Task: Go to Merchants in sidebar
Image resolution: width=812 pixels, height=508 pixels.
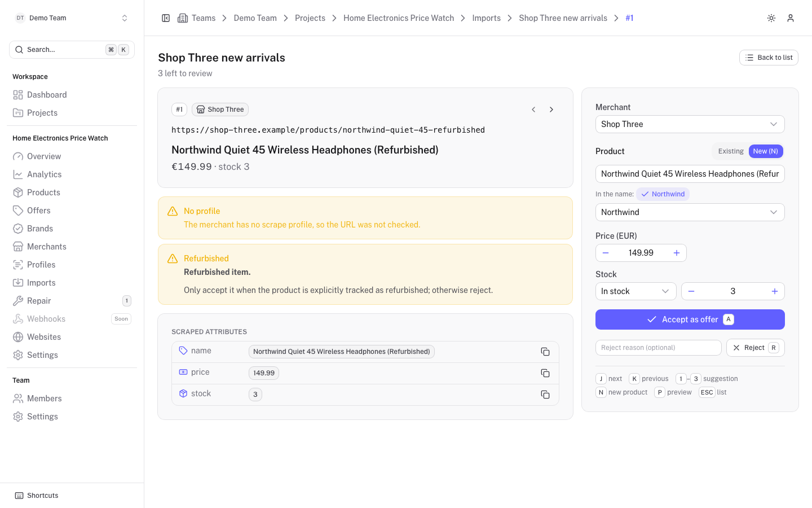Action: point(72,247)
